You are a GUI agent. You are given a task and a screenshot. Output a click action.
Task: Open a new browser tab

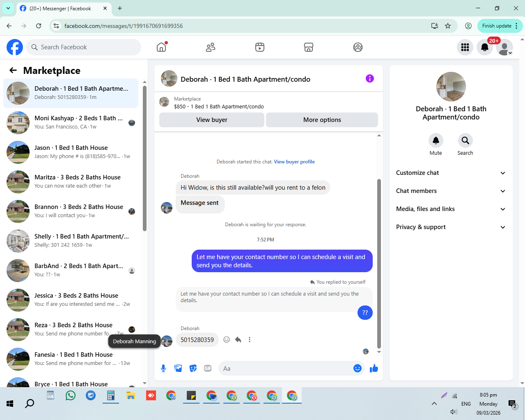(120, 8)
